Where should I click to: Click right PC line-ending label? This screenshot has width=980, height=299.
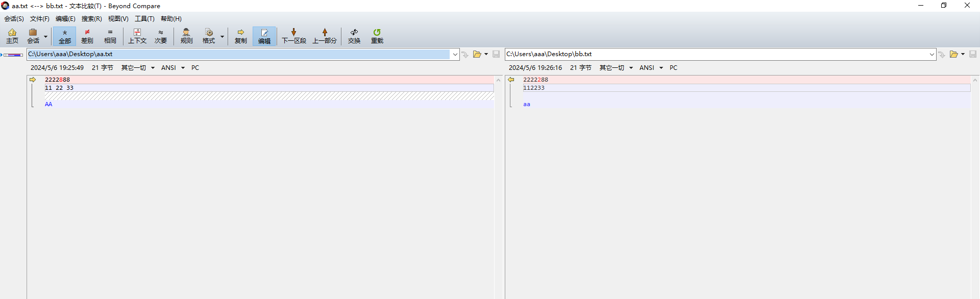[x=674, y=68]
